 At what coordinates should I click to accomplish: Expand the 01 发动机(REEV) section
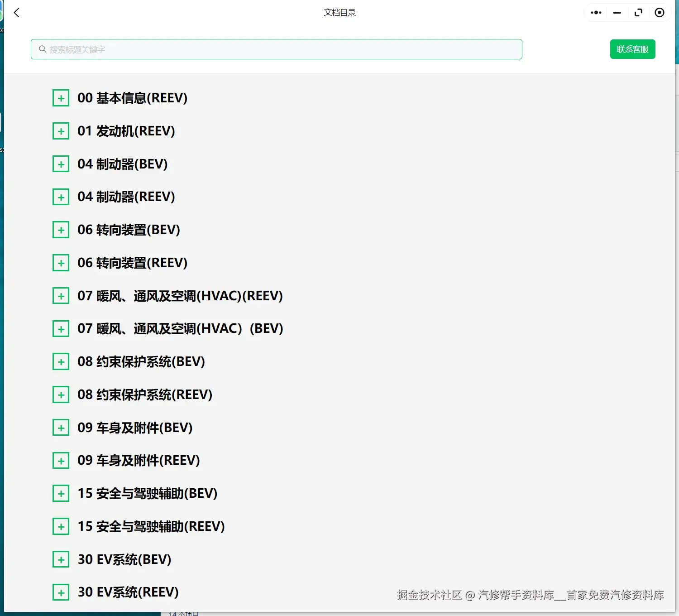(x=61, y=131)
